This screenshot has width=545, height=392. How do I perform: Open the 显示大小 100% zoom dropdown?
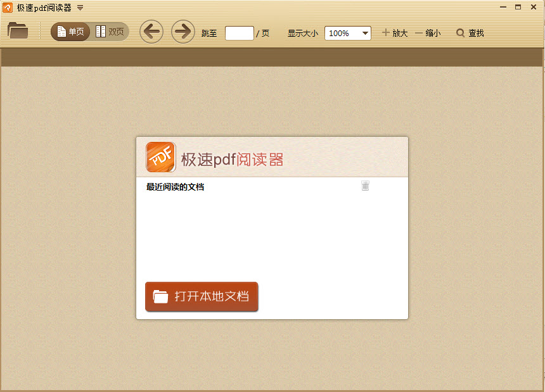tap(347, 33)
